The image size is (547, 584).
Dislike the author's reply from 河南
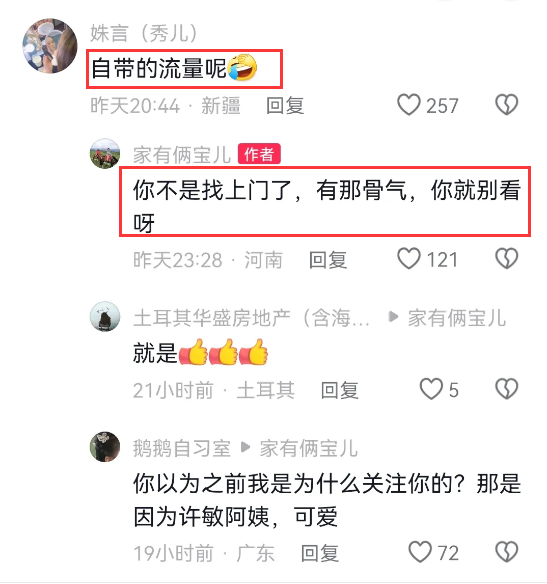[506, 258]
